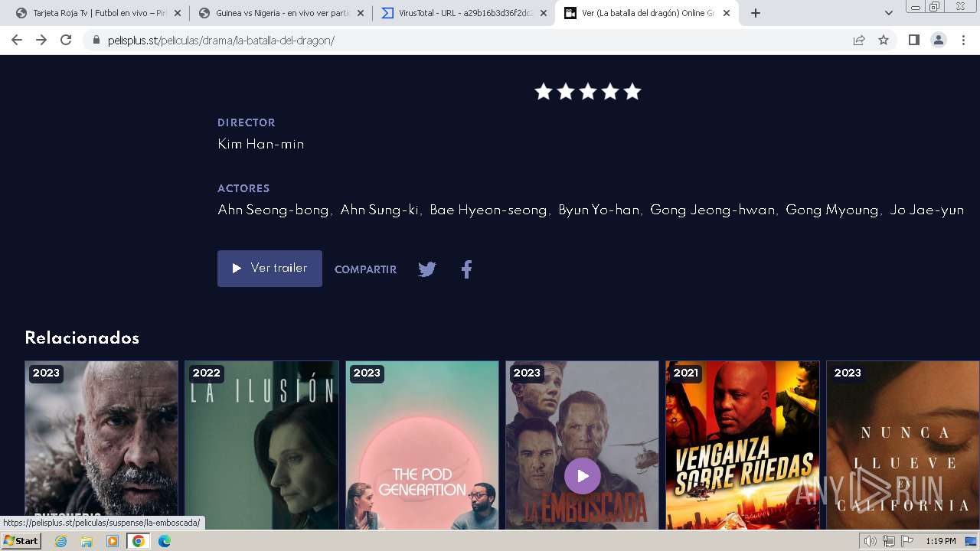View site security lock info
980x551 pixels.
(x=96, y=40)
